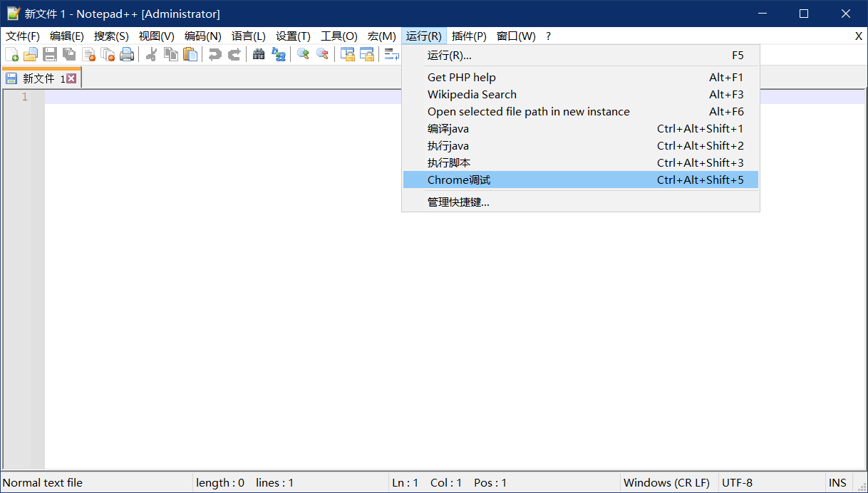Open the ? help menu
The image size is (868, 493).
pos(548,36)
